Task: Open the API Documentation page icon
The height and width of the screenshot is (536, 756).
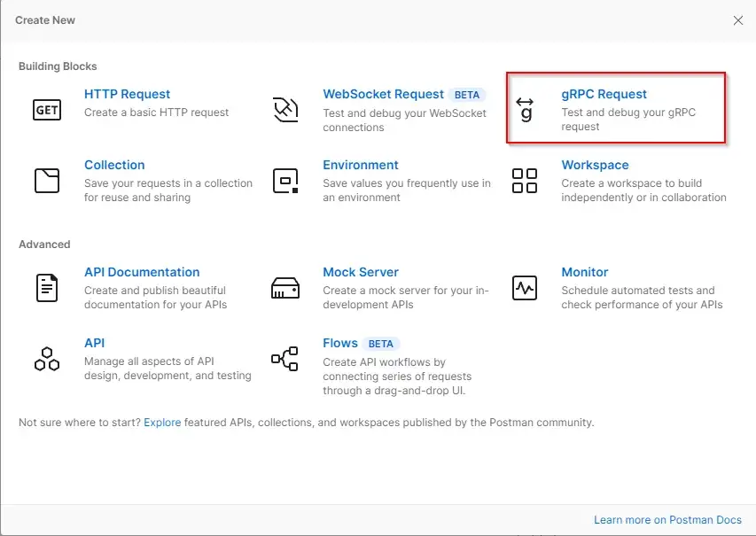Action: tap(46, 287)
